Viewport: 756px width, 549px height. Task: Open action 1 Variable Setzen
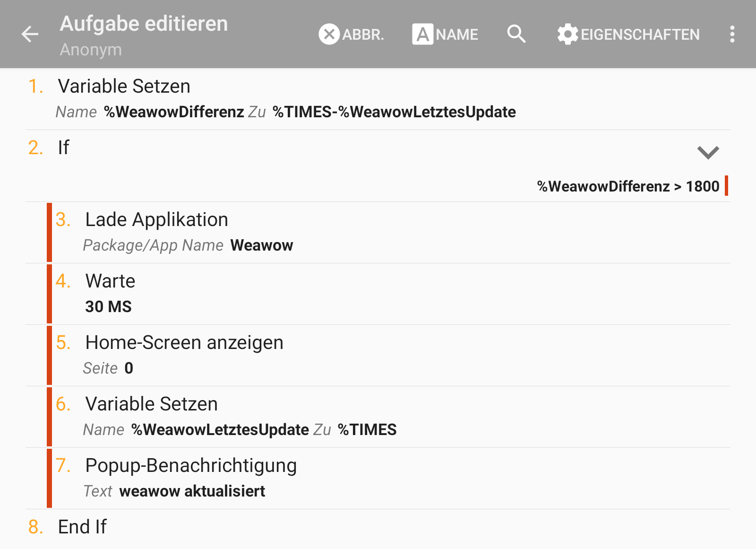378,99
